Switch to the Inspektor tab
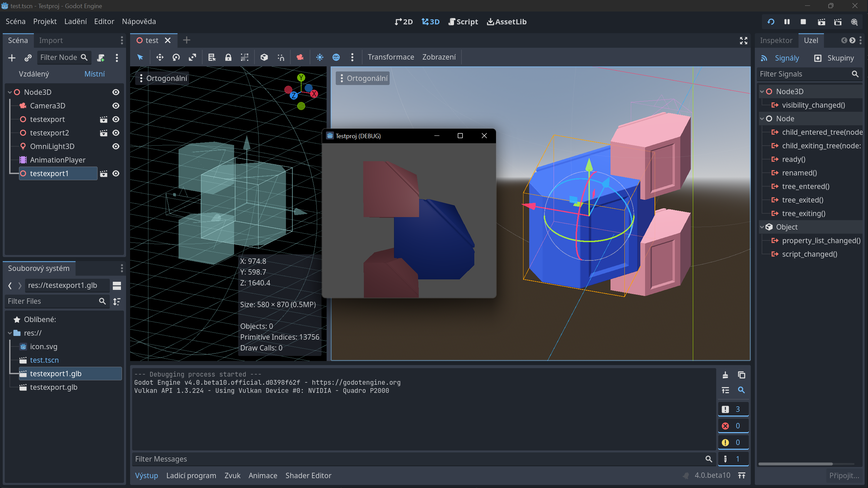Image resolution: width=868 pixels, height=488 pixels. click(x=776, y=41)
